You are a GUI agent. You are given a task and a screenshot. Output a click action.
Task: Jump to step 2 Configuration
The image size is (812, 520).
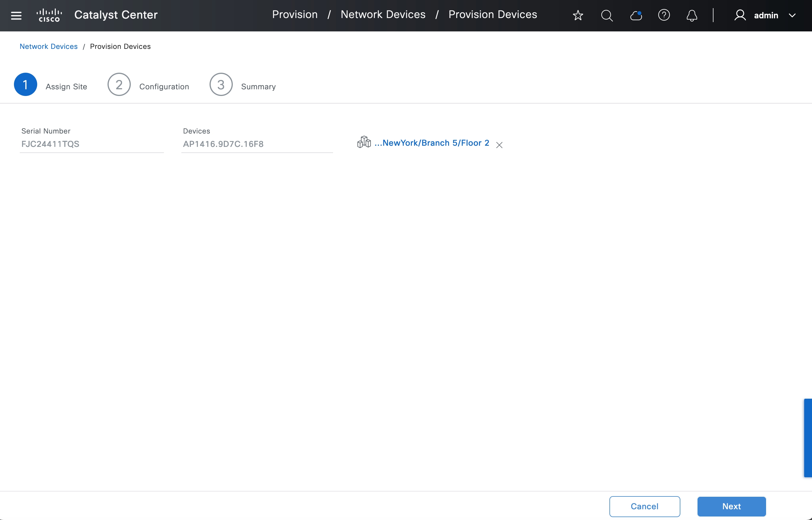(119, 84)
